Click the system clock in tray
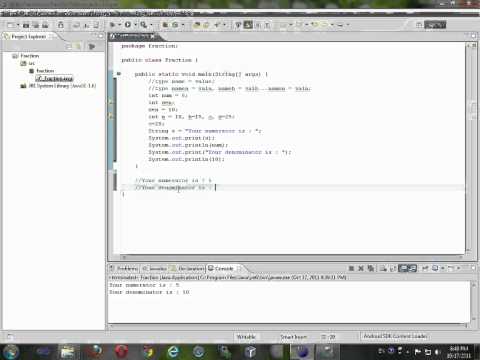The width and height of the screenshot is (480, 360). [459, 352]
